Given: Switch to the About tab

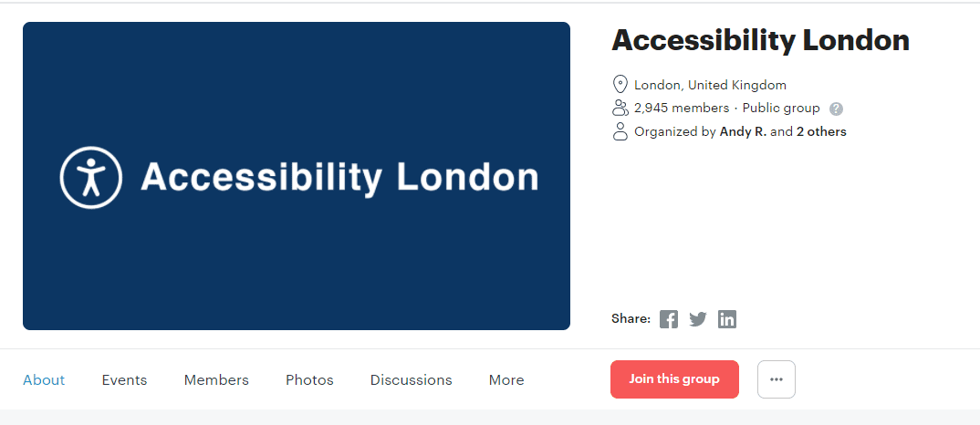Looking at the screenshot, I should (x=44, y=380).
